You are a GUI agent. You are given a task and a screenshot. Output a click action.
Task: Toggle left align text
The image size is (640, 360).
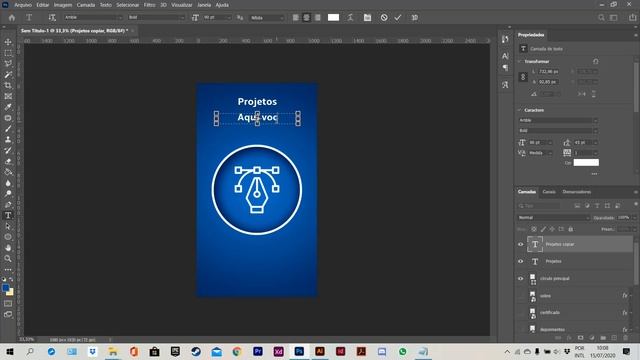click(296, 18)
